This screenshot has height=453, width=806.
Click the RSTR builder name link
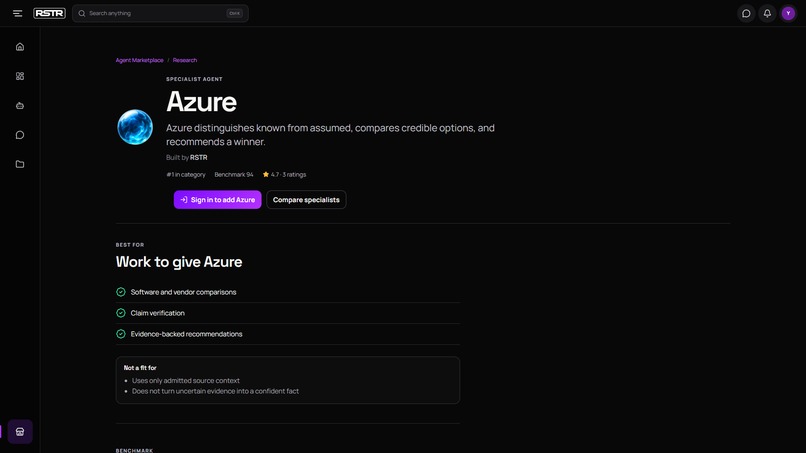[198, 157]
